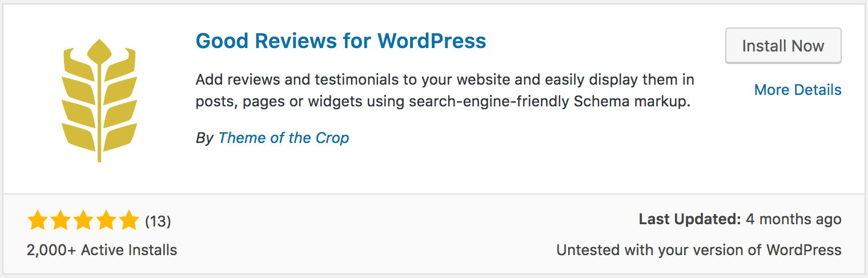Click the top leaf of the wheat icon
Screen dimensions: 868x278
tap(99, 50)
